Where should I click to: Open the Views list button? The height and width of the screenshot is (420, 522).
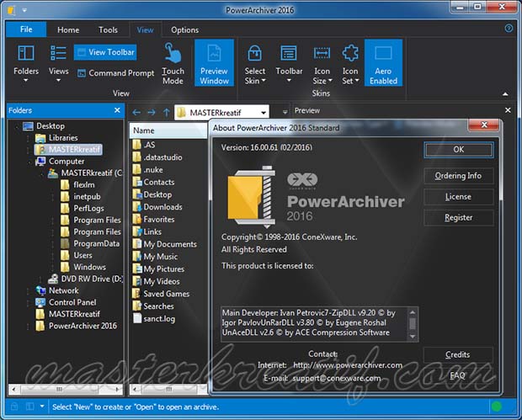tap(59, 64)
